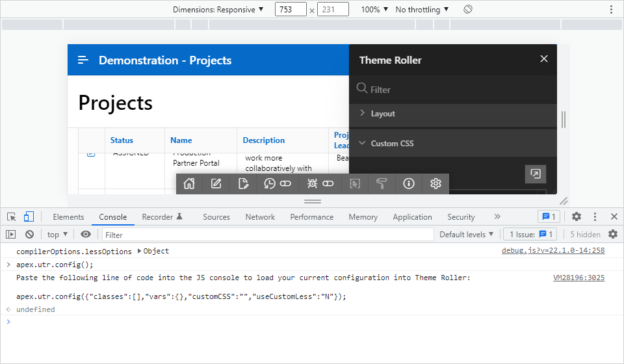The image size is (624, 364).
Task: Click the viewport width field
Action: coord(291,9)
